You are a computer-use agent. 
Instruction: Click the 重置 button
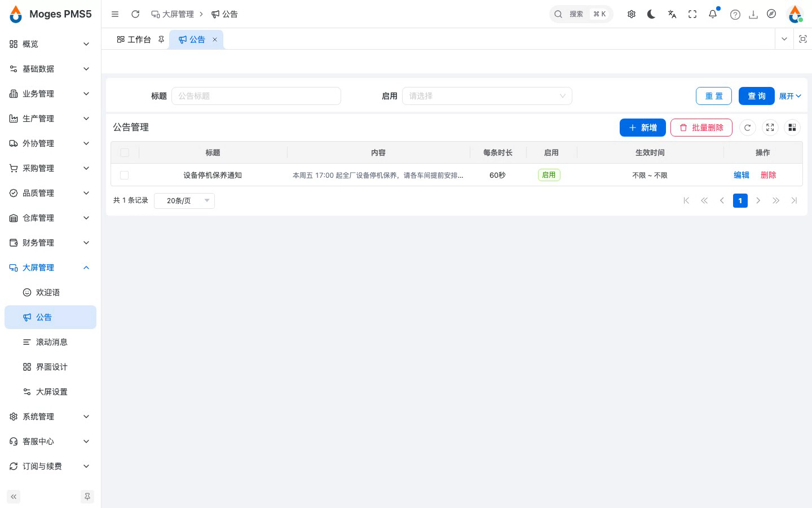(x=714, y=96)
